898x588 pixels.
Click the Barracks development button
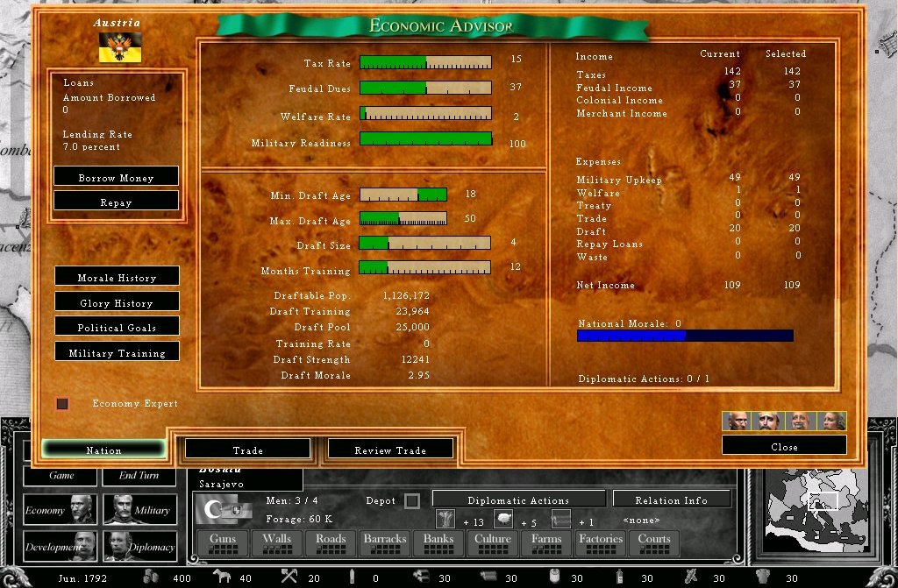click(x=385, y=543)
